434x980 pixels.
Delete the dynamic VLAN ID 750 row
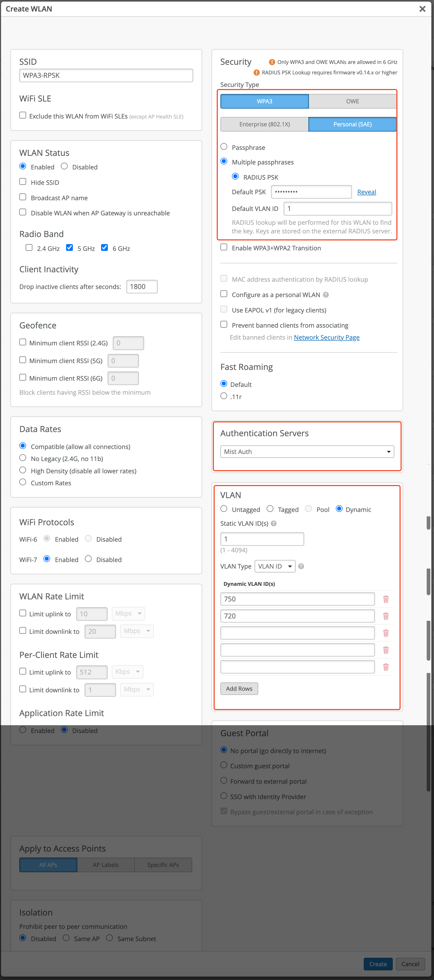click(386, 599)
